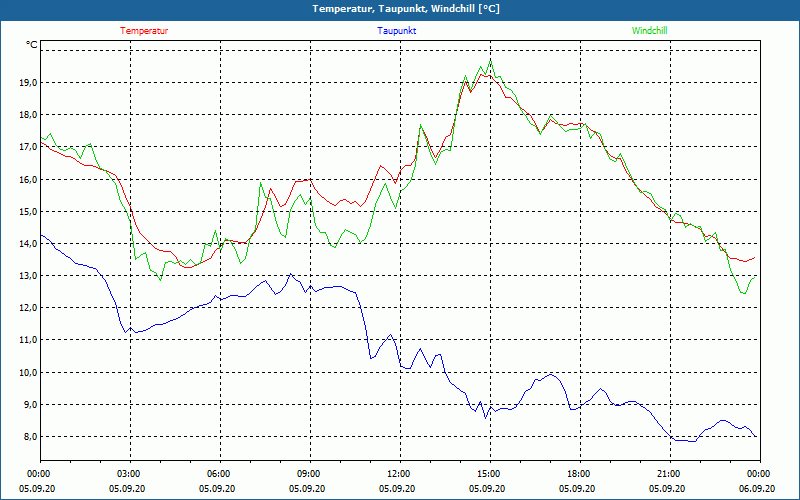Click the "16,0" y-axis value

[x=29, y=180]
